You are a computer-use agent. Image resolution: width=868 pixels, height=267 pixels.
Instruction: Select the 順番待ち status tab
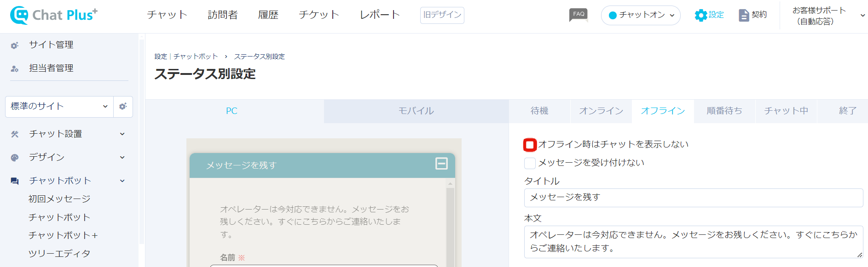tap(724, 111)
